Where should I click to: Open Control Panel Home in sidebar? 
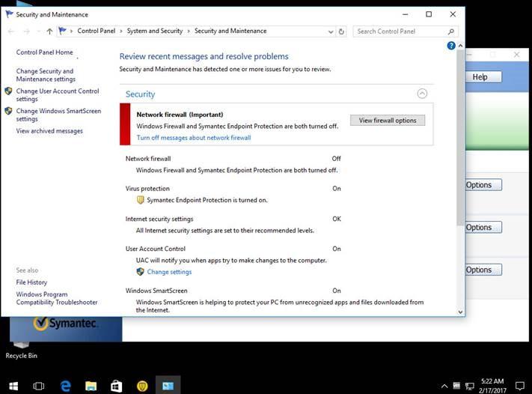click(45, 52)
